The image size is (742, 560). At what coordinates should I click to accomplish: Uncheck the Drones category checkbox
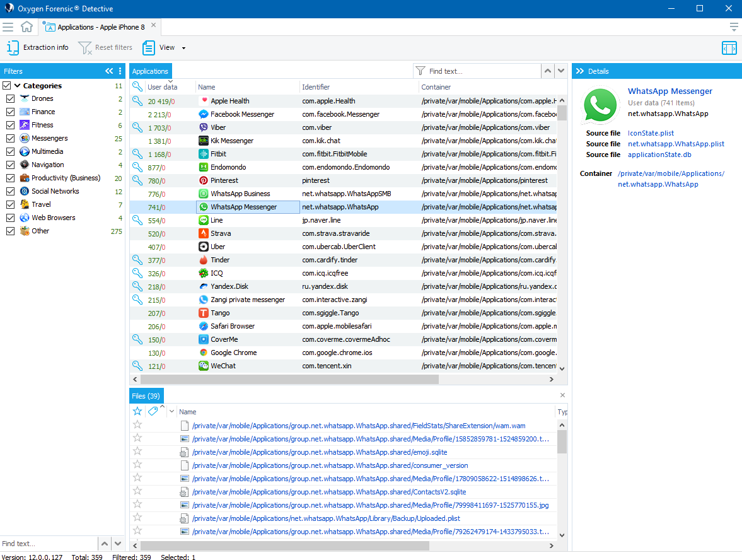[x=10, y=99]
